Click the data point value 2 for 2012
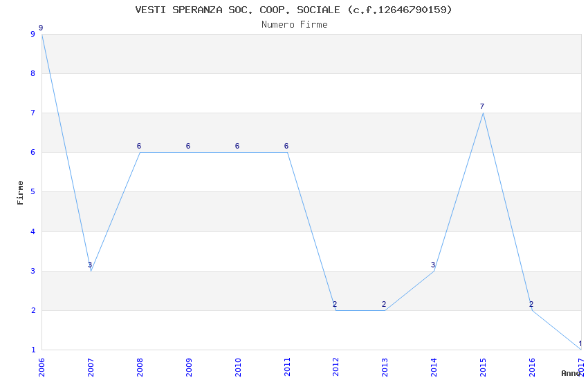 335,304
